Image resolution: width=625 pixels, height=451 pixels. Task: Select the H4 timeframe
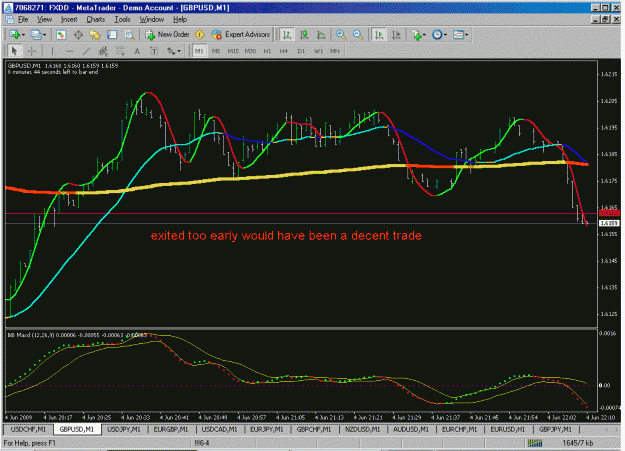pyautogui.click(x=284, y=51)
